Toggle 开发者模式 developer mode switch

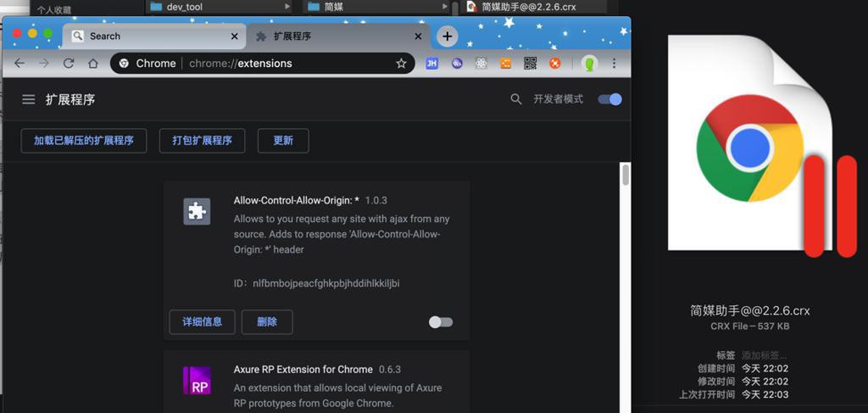610,99
